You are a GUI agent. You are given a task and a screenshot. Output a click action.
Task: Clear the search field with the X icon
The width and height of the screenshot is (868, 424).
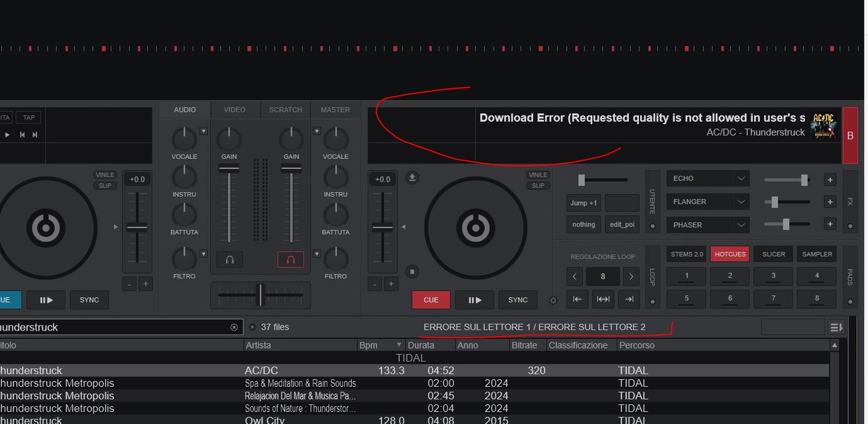coord(234,327)
